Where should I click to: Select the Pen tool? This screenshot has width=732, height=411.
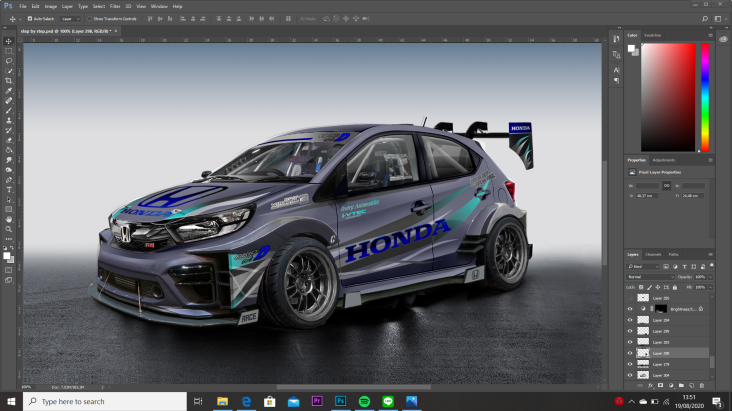click(8, 180)
